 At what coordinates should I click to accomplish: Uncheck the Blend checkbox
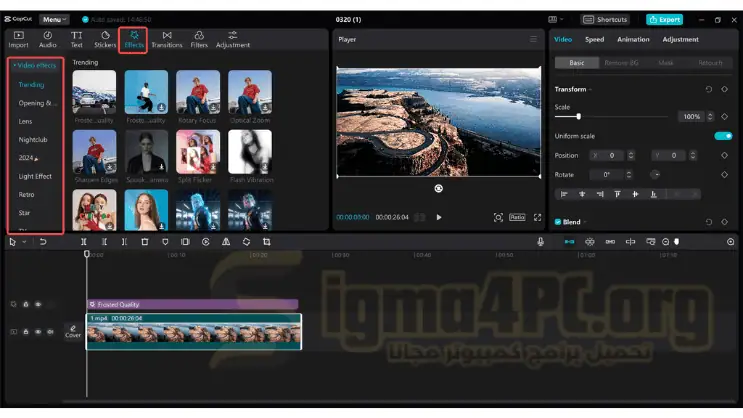(558, 222)
